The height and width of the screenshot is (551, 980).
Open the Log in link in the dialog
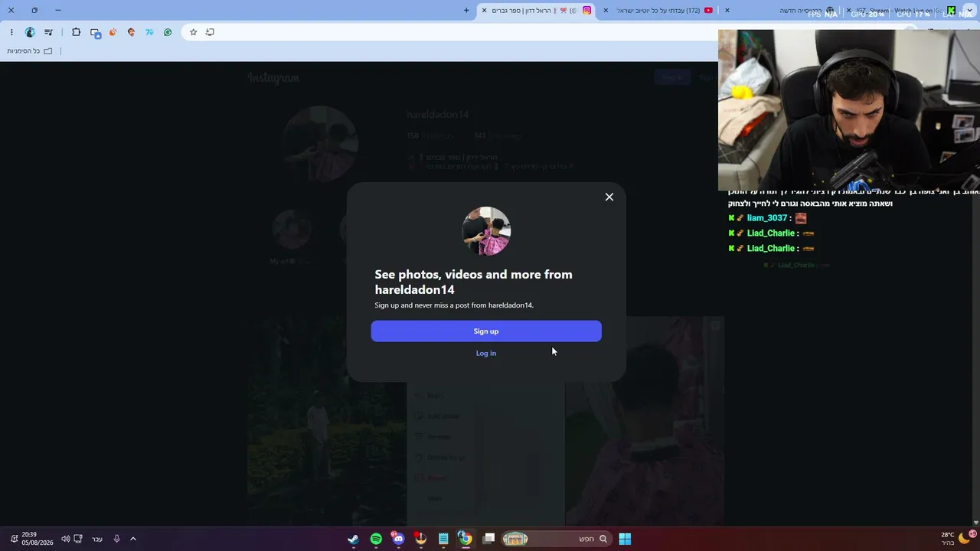click(486, 353)
